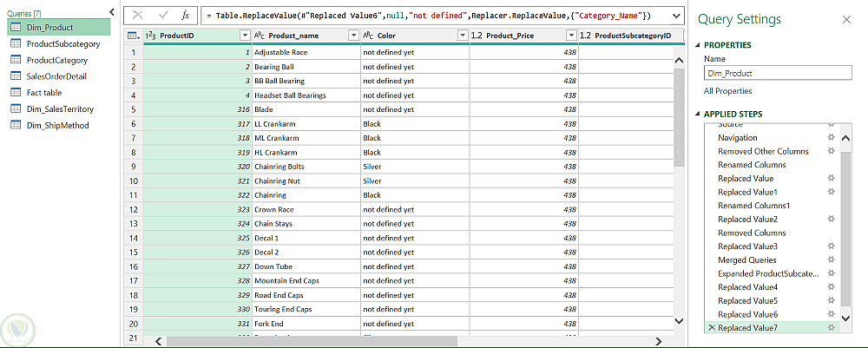Open settings gear for Replaced Value1 step
Image resolution: width=868 pixels, height=348 pixels.
831,192
